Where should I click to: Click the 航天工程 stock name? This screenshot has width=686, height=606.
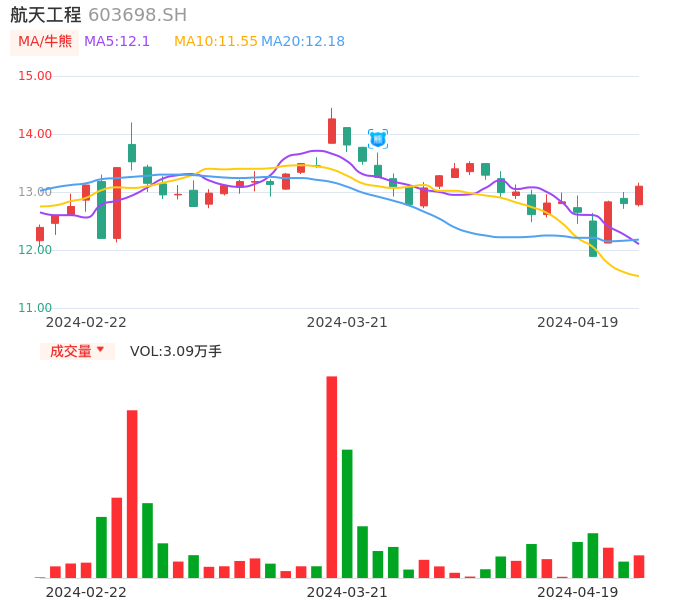click(45, 15)
